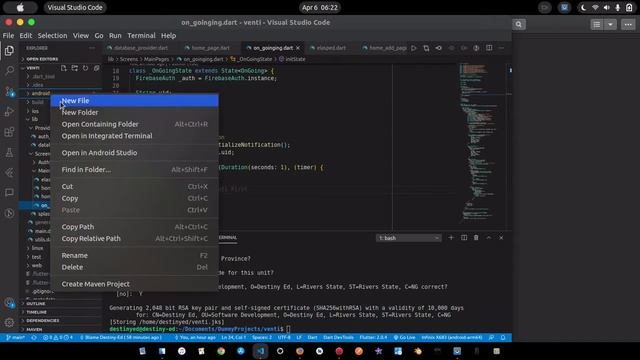Choose Open in Integrated Terminal
The width and height of the screenshot is (640, 360).
(134, 136)
